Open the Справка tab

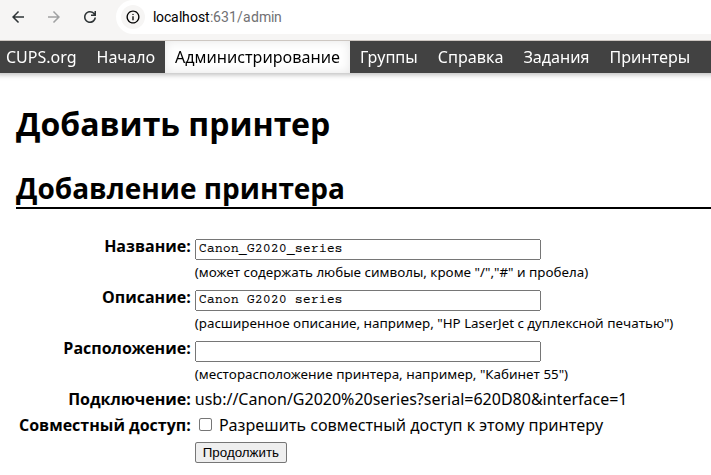pyautogui.click(x=470, y=57)
